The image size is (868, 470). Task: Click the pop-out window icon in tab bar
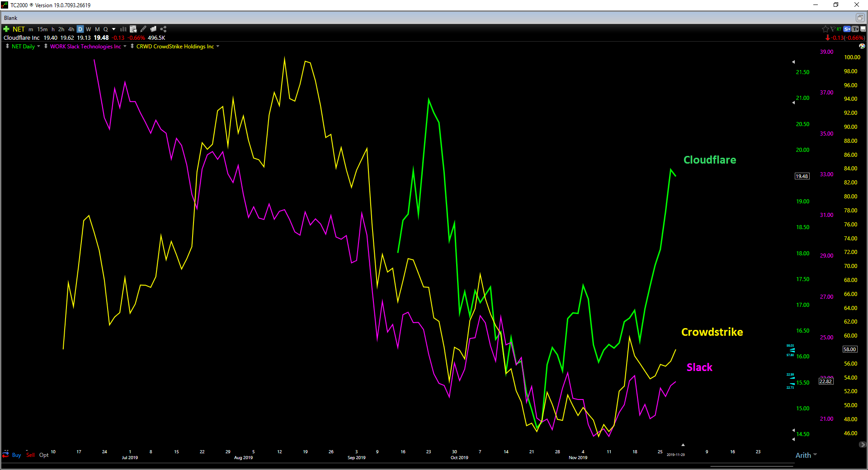(860, 18)
